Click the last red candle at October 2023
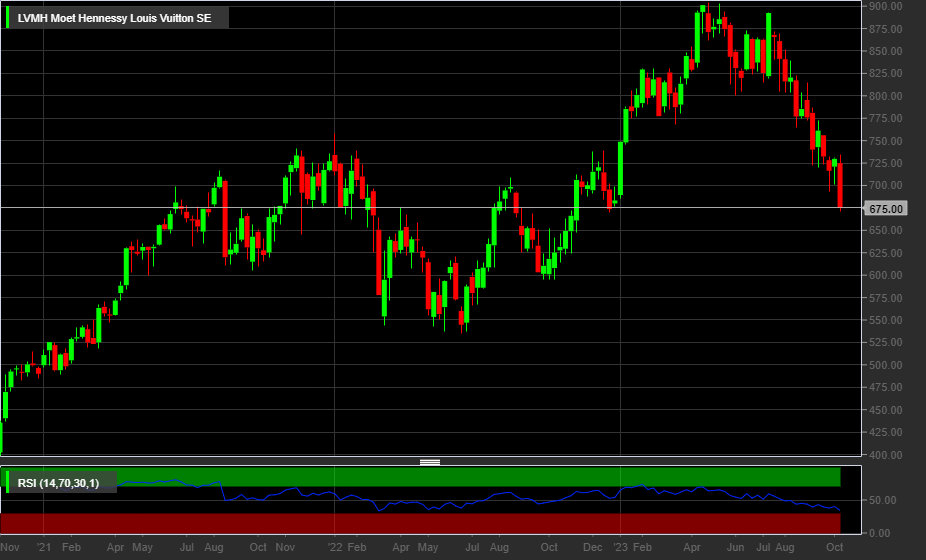Viewport: 926px width, 560px height. 840,183
